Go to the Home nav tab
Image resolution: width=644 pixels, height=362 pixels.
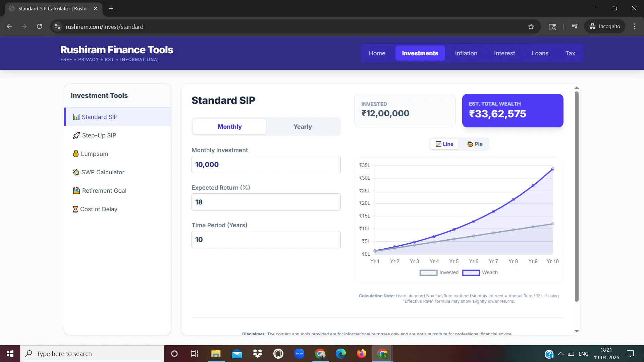tap(377, 53)
